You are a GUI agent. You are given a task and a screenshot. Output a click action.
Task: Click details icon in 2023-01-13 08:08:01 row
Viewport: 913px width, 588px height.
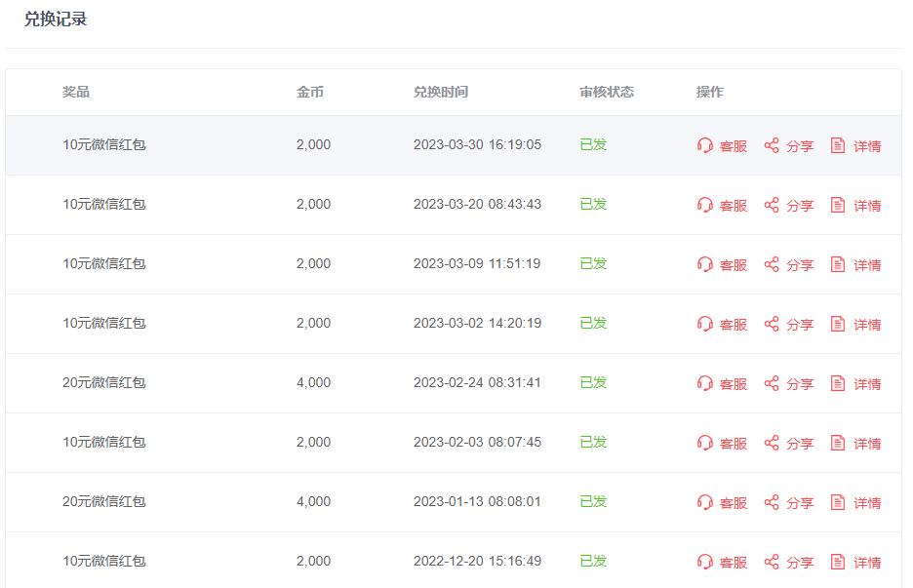point(837,502)
